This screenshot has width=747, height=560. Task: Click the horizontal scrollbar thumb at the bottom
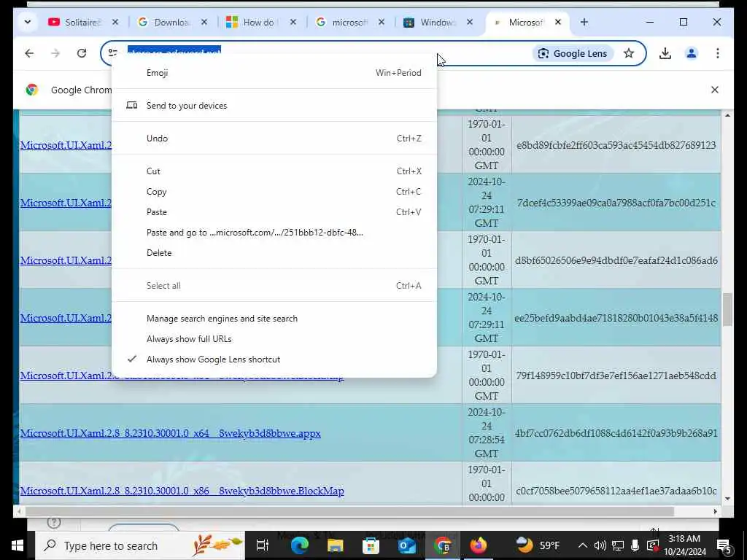[x=349, y=511]
